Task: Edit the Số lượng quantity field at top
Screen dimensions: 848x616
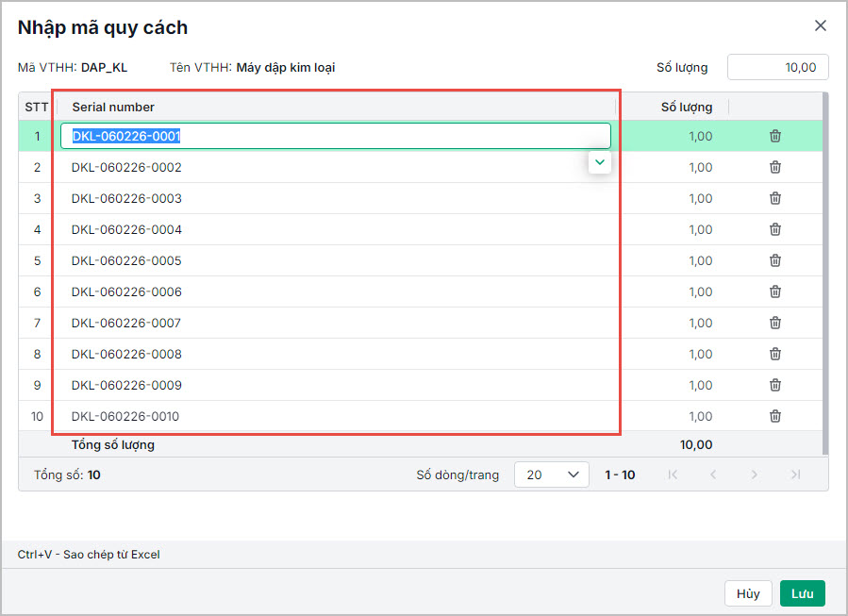Action: click(777, 67)
